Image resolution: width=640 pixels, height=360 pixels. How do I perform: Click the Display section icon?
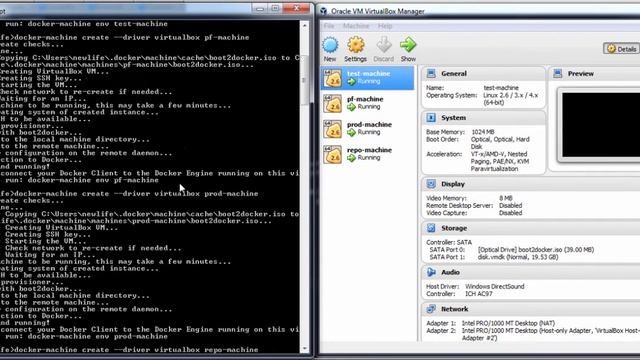(431, 184)
